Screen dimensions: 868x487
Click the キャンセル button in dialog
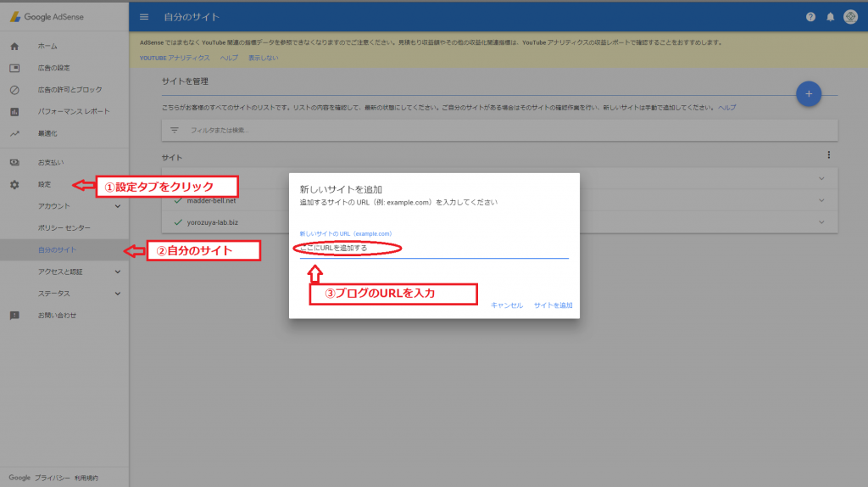[507, 305]
